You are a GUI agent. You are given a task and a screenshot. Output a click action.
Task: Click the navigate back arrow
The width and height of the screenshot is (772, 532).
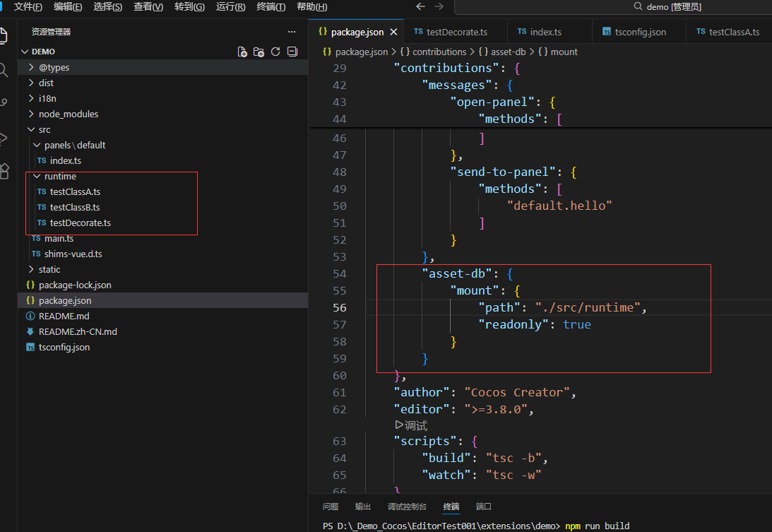click(x=420, y=6)
